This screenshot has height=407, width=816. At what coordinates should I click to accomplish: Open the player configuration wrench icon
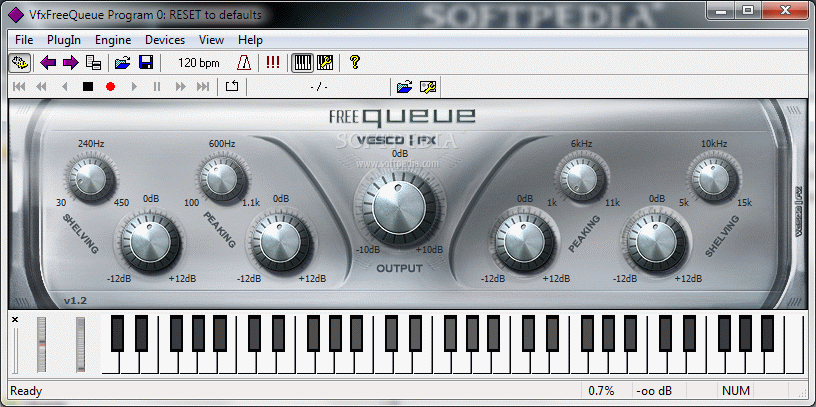coord(428,87)
